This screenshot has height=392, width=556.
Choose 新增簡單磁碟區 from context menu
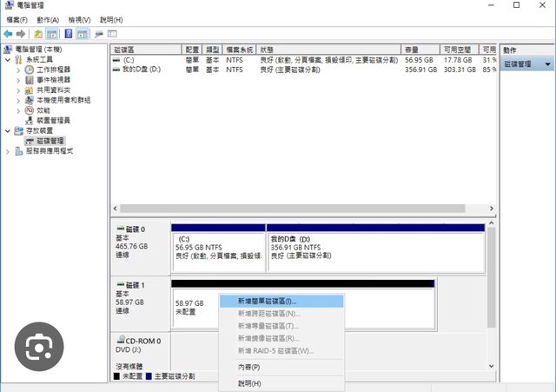(x=267, y=301)
